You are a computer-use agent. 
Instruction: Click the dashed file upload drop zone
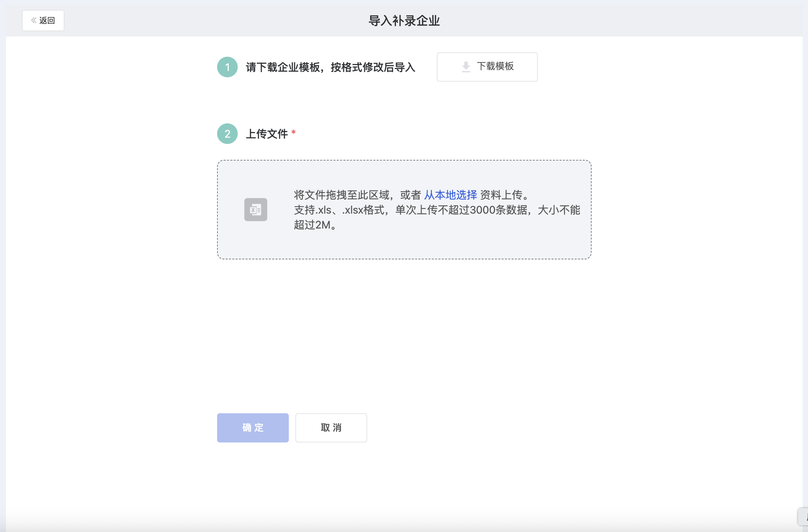(404, 210)
